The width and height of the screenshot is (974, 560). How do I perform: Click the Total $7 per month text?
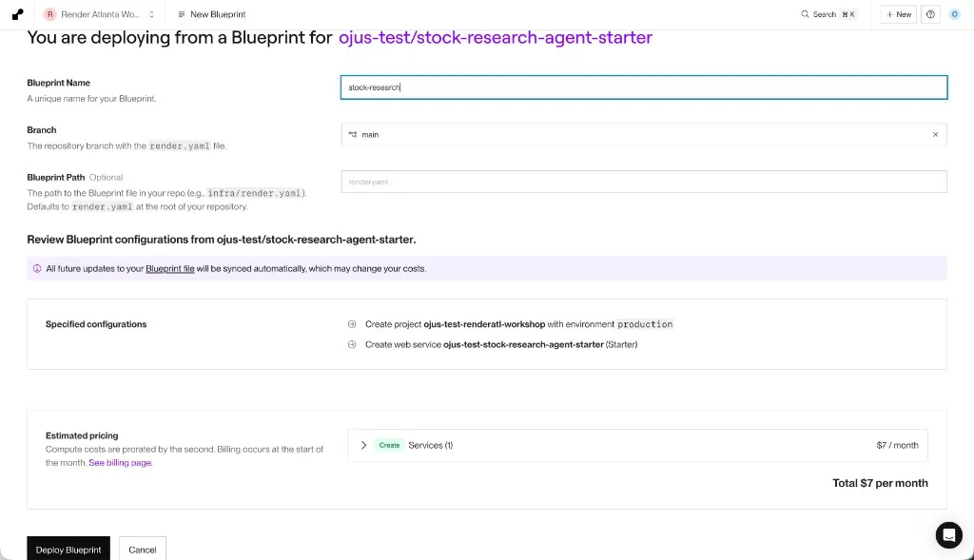tap(880, 483)
